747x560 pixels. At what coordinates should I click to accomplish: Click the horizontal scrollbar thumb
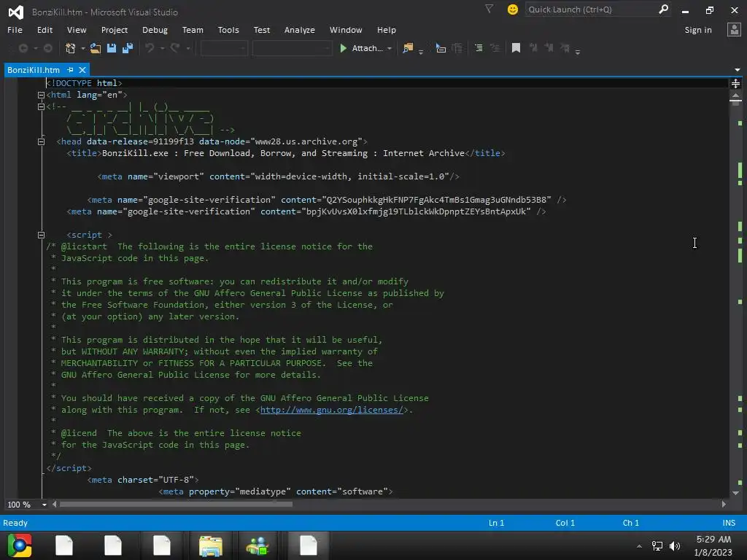click(x=176, y=504)
